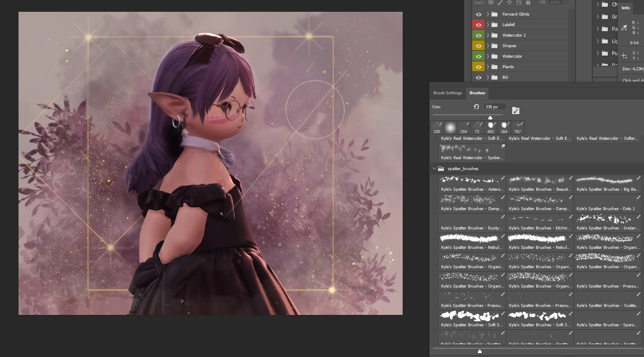Click the eyedropper icon in the Info panel
Image resolution: width=644 pixels, height=357 pixels.
point(624,27)
